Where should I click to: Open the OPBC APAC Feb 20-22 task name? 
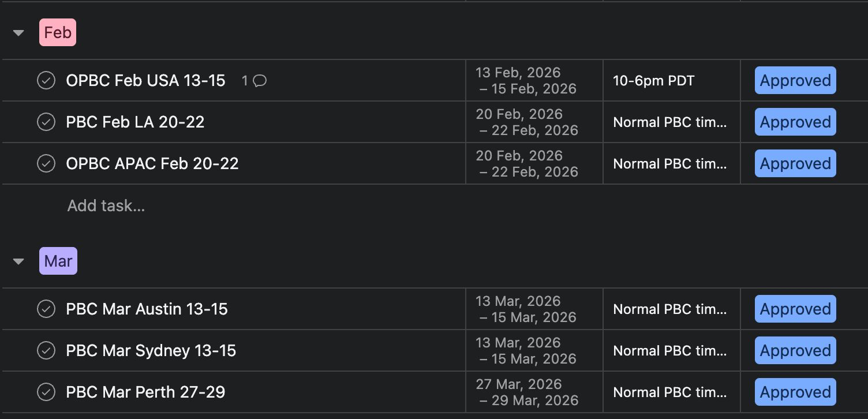[x=152, y=164]
